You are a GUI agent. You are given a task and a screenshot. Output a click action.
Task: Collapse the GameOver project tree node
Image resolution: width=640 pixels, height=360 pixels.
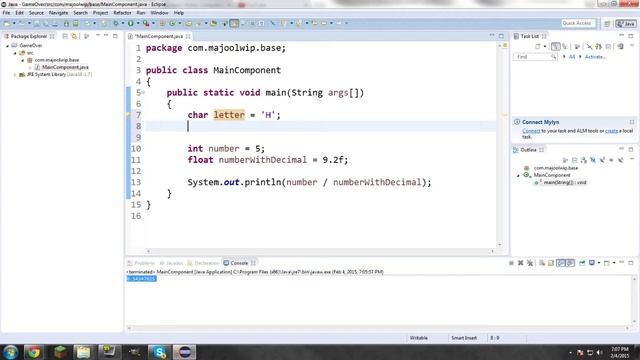7,46
